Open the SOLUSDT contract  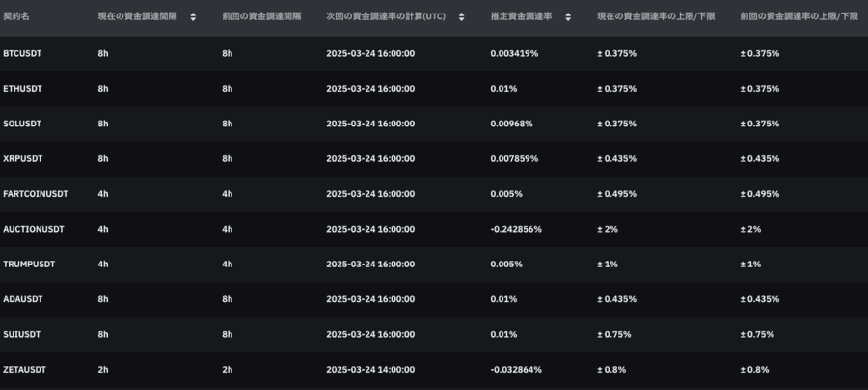[22, 124]
